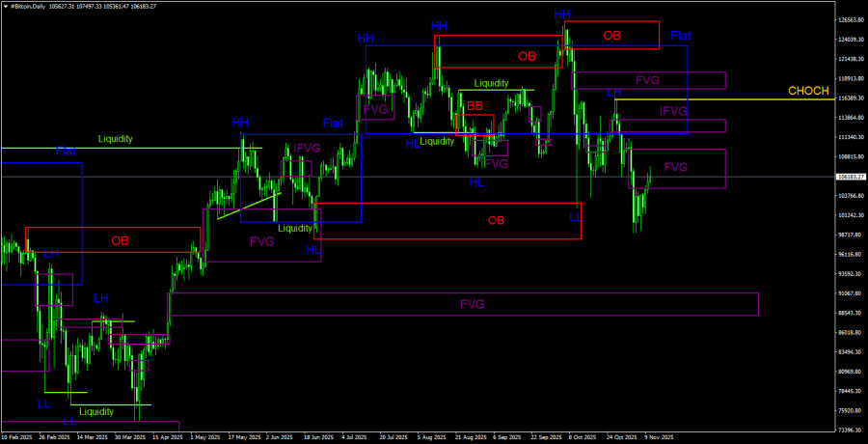Click the 116389.30 level on the price scale

pyautogui.click(x=849, y=97)
